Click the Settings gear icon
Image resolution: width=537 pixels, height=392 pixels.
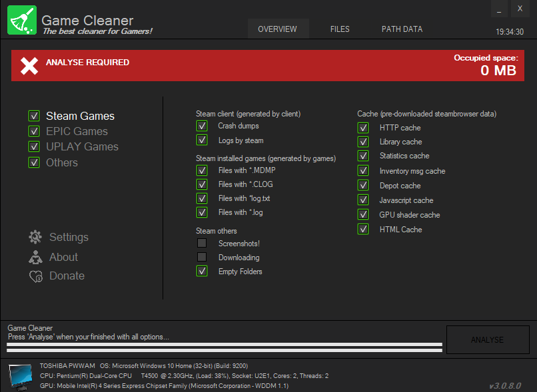click(x=35, y=237)
